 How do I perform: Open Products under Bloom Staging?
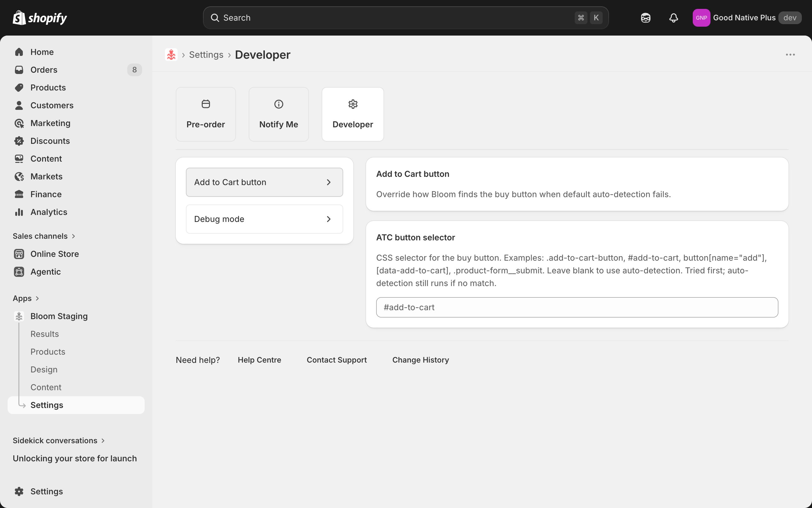tap(48, 351)
